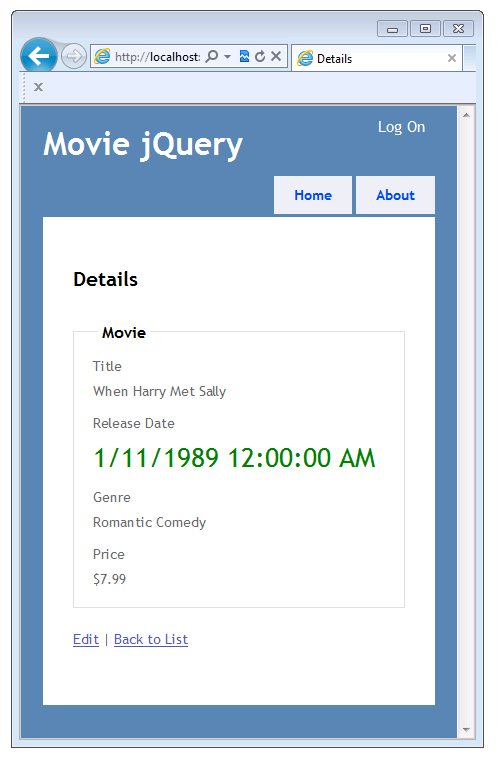Click the Details page heading
Image resolution: width=501 pixels, height=764 pixels.
click(105, 280)
